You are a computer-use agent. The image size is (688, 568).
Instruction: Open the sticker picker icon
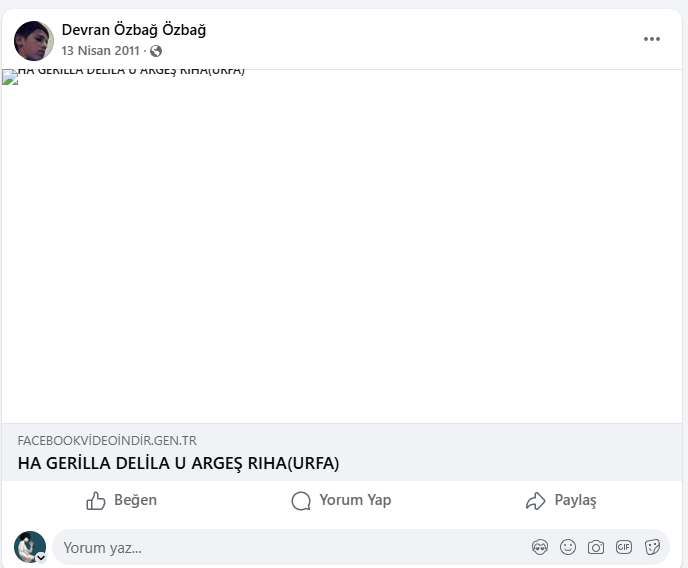tap(652, 547)
